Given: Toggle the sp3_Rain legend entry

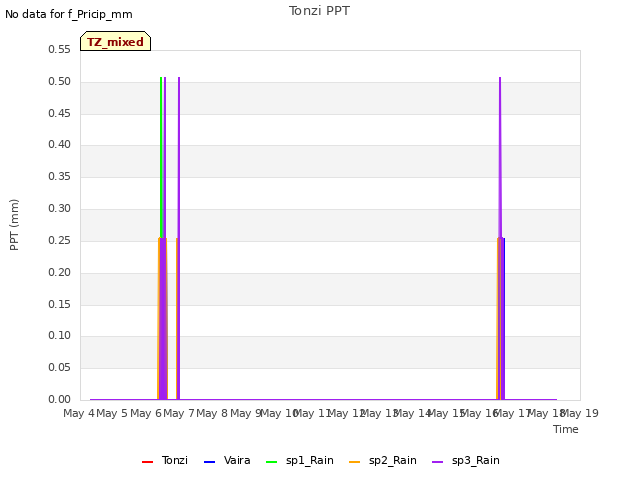Looking at the screenshot, I should coord(466,460).
